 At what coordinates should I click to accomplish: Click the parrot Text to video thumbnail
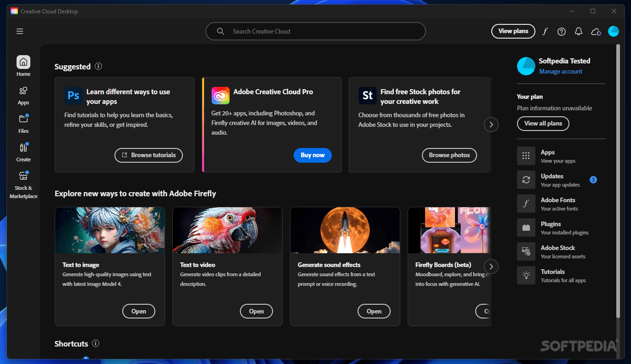click(x=227, y=230)
